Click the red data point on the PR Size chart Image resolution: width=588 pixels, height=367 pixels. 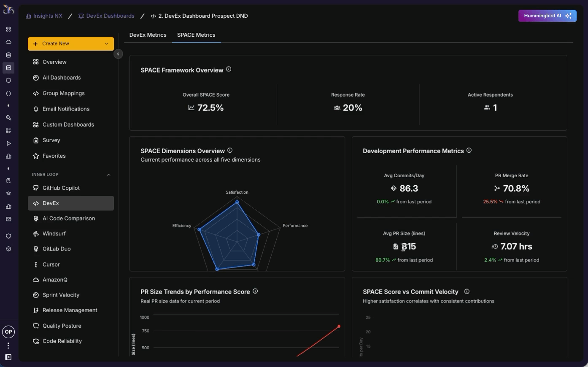(339, 327)
